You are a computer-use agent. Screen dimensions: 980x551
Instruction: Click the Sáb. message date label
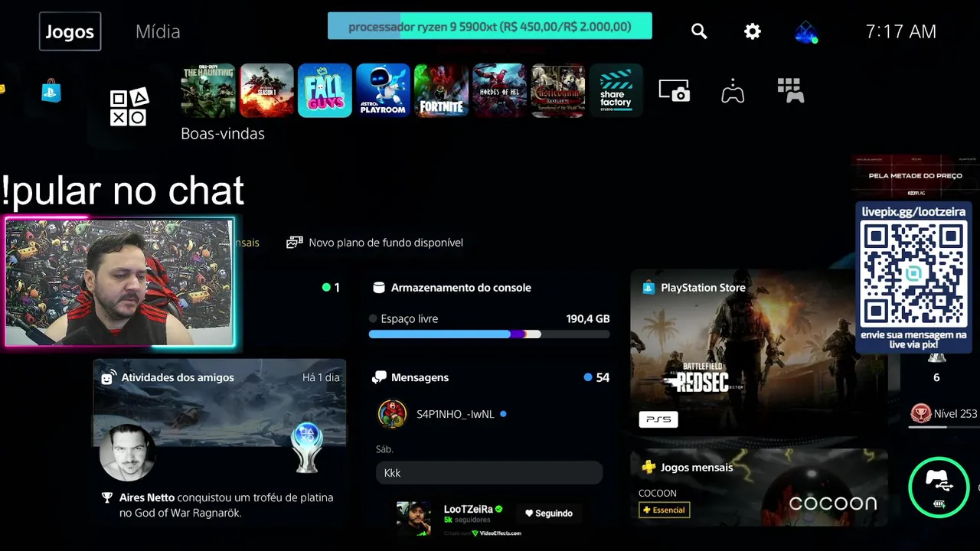click(384, 449)
